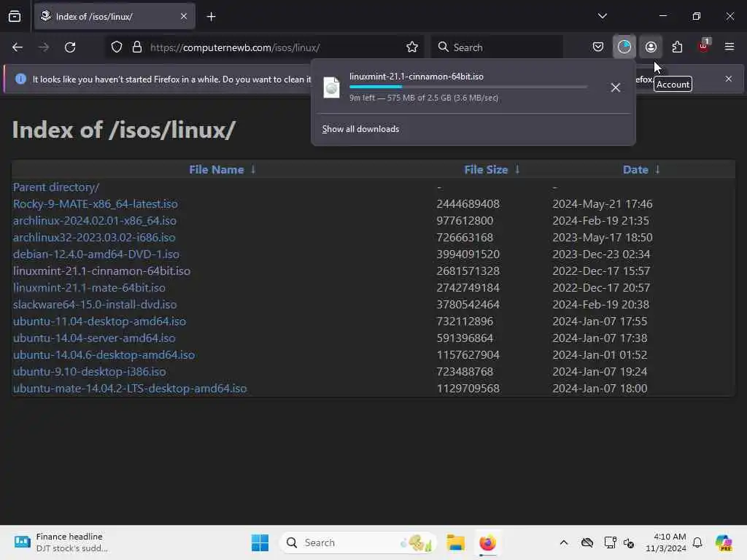The image size is (747, 560).
Task: Download archlinux32-2023.03.02-i686.iso
Action: pyautogui.click(x=94, y=237)
